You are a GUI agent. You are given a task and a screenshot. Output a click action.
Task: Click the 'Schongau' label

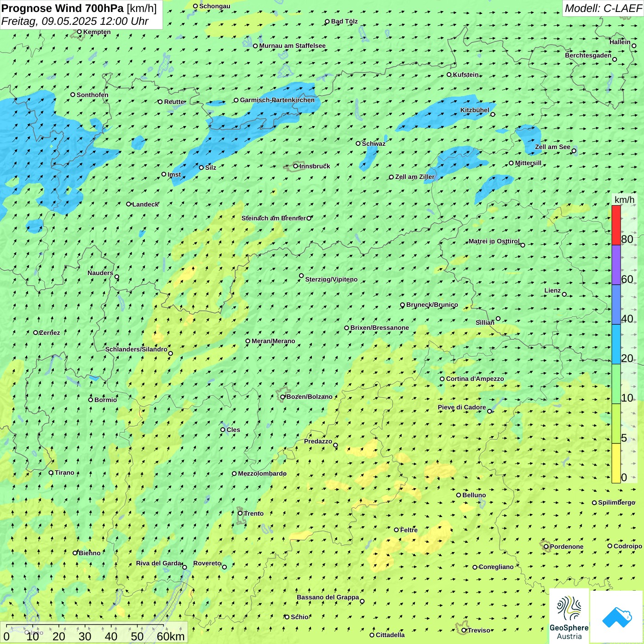[x=214, y=6]
